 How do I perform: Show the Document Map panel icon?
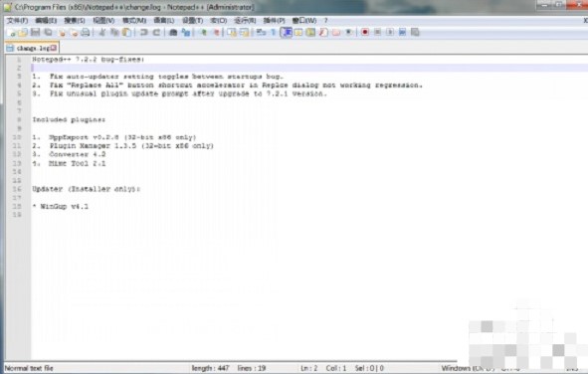[310, 32]
